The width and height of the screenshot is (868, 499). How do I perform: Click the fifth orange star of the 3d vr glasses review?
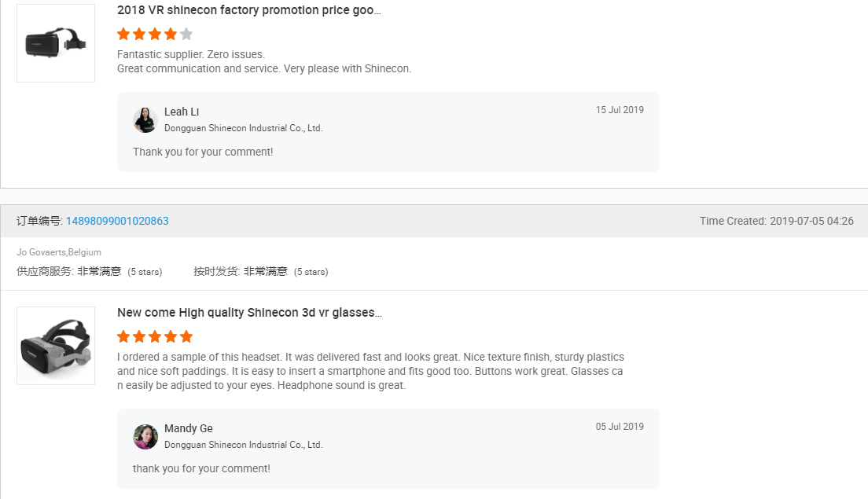tap(186, 336)
